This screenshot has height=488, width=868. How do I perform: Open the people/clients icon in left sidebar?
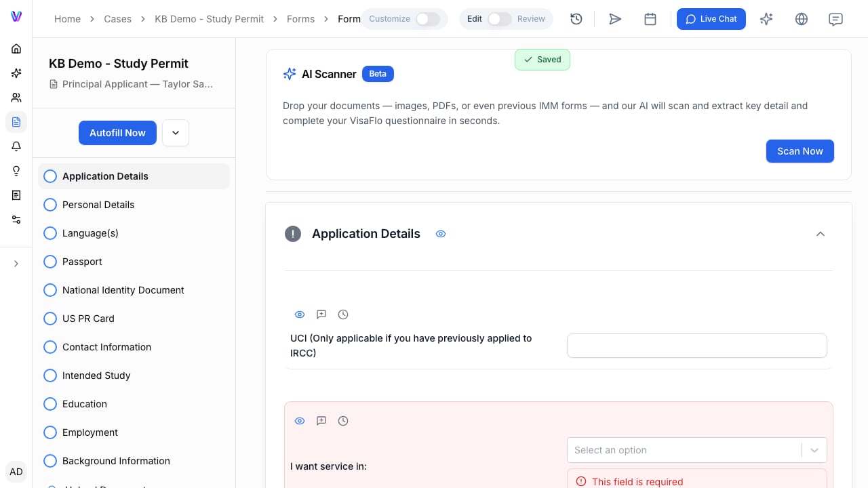pos(16,98)
